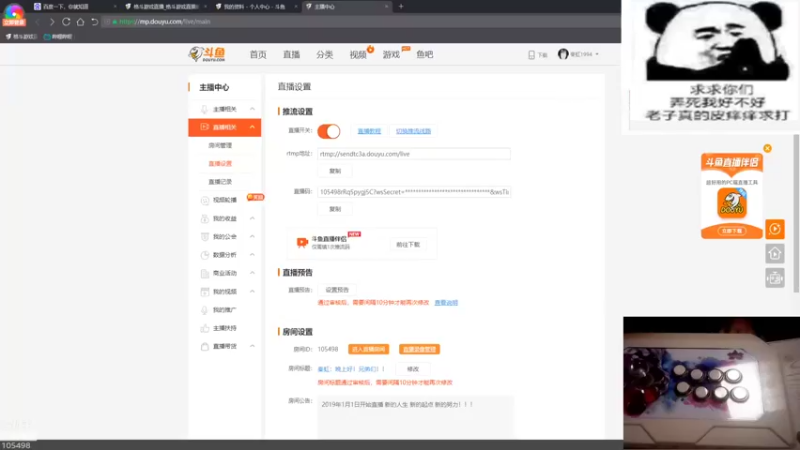The image size is (800, 450).
Task: Click the 修改 button next to room title
Action: coord(413,369)
